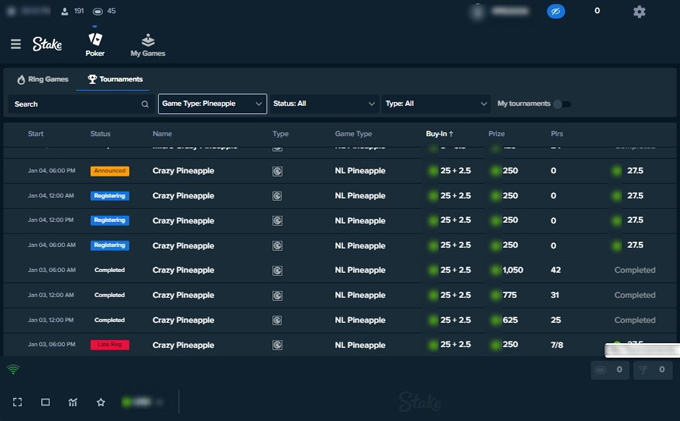Go to My Games
The height and width of the screenshot is (421, 680).
147,44
